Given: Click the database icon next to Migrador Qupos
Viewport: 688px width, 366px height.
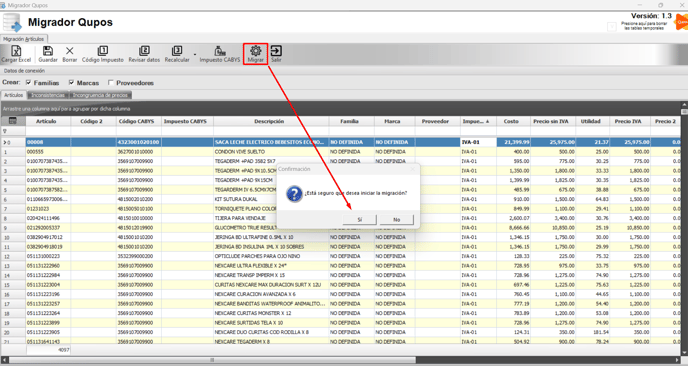Looking at the screenshot, I should 12,23.
